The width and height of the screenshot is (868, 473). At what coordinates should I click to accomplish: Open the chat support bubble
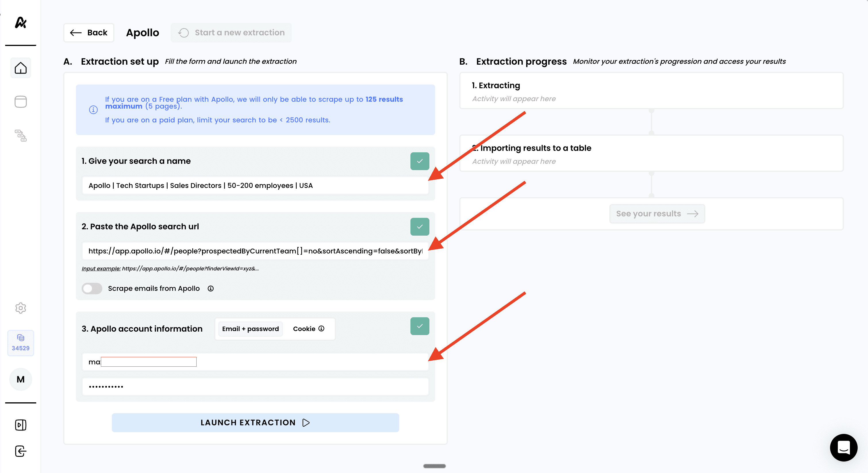click(x=843, y=448)
